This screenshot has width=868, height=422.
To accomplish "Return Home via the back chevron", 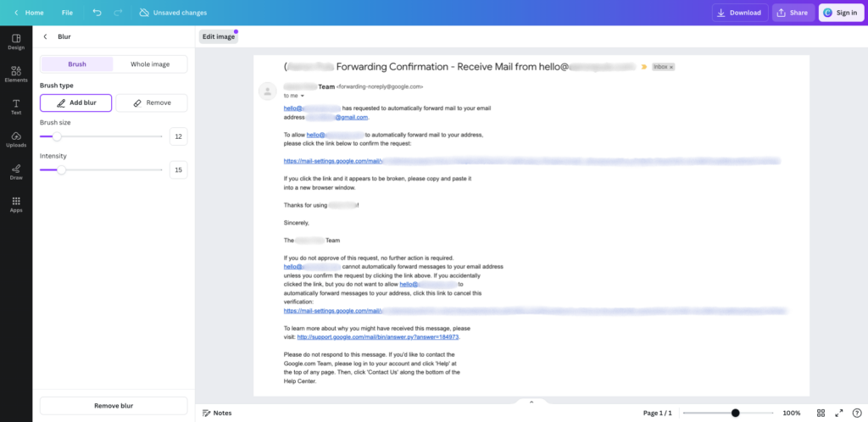I will (29, 12).
